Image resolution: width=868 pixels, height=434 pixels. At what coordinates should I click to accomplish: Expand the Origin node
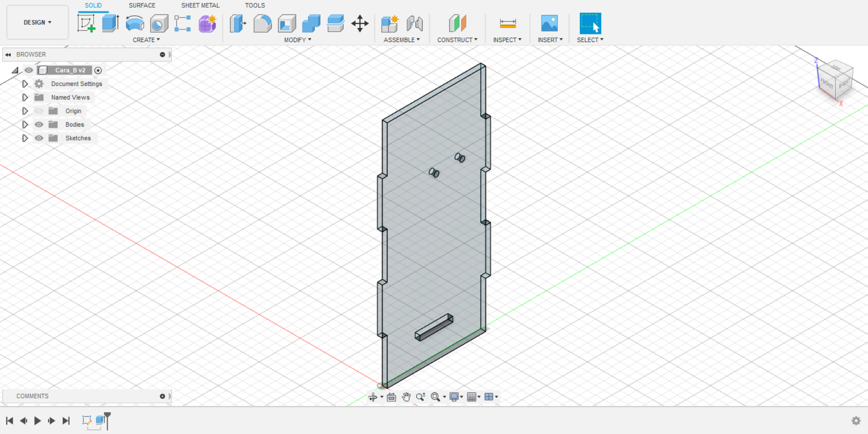[x=25, y=111]
